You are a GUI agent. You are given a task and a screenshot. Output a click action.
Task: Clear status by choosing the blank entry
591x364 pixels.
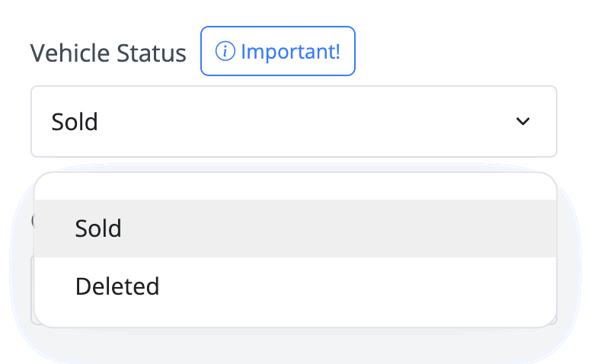[295, 187]
